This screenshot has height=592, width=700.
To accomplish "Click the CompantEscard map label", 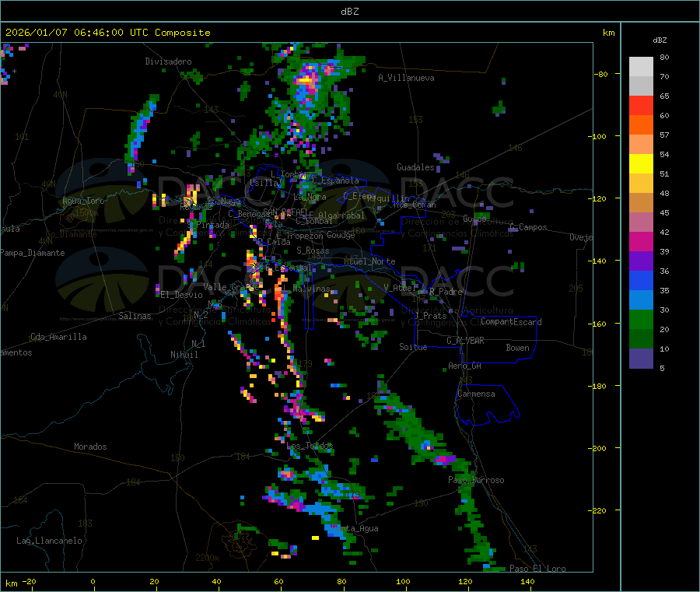I will pyautogui.click(x=511, y=322).
